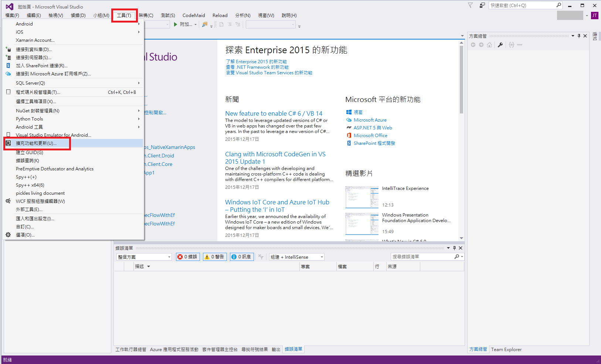Viewport: 601px width, 364px height.
Task: Expand the Android submenu arrow
Action: coord(139,24)
